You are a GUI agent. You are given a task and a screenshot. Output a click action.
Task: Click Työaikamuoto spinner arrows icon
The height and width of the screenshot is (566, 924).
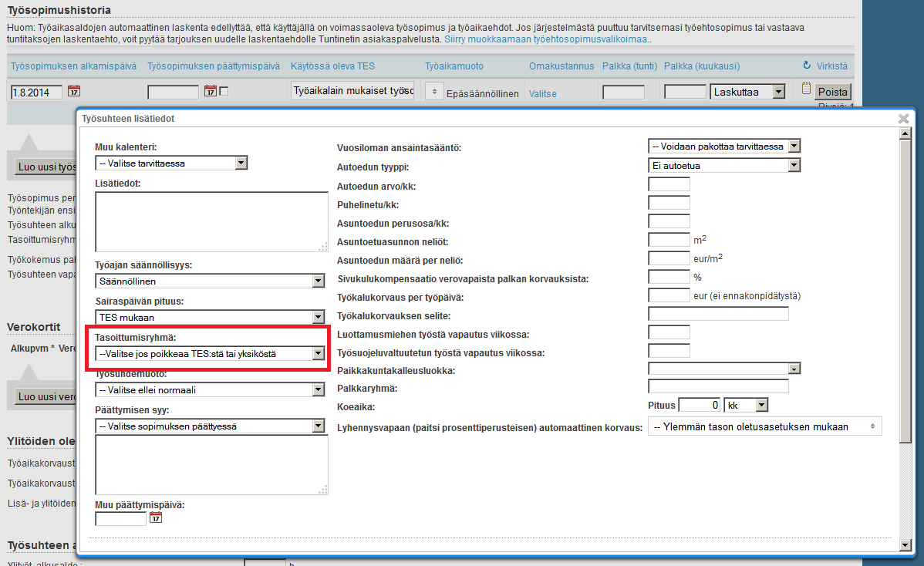coord(434,93)
